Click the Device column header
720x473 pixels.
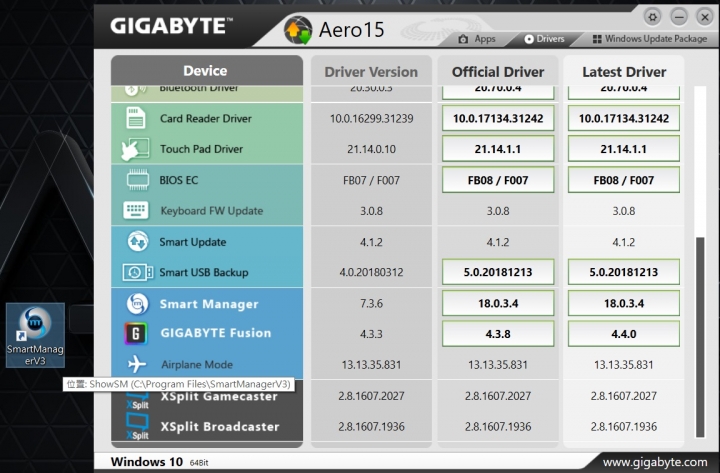(207, 71)
